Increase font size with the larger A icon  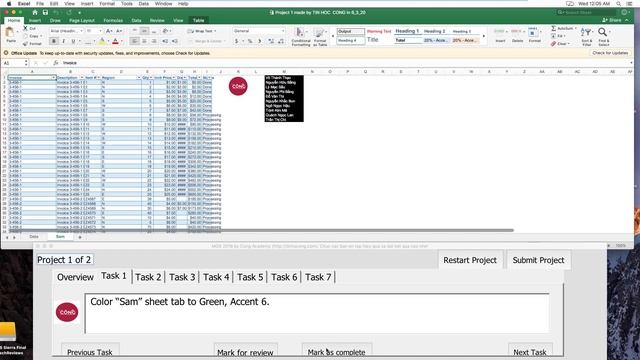pyautogui.click(x=109, y=31)
